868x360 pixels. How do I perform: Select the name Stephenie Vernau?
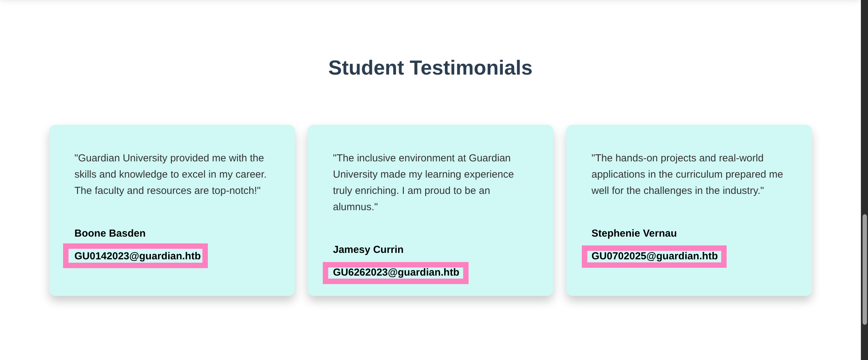coord(634,233)
